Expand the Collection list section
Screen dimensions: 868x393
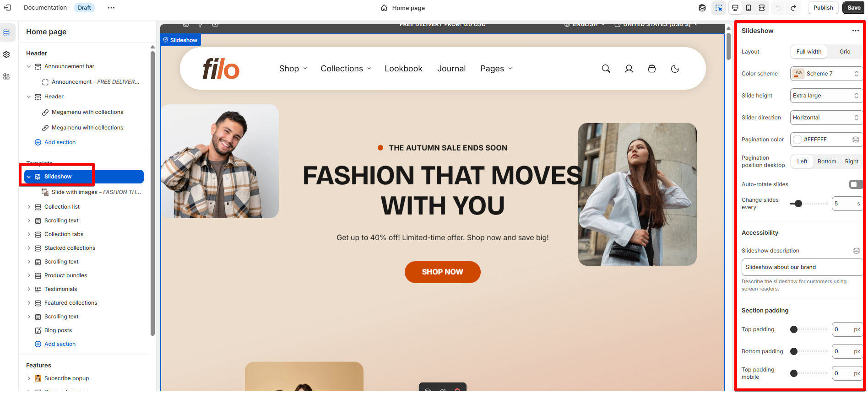click(x=29, y=207)
